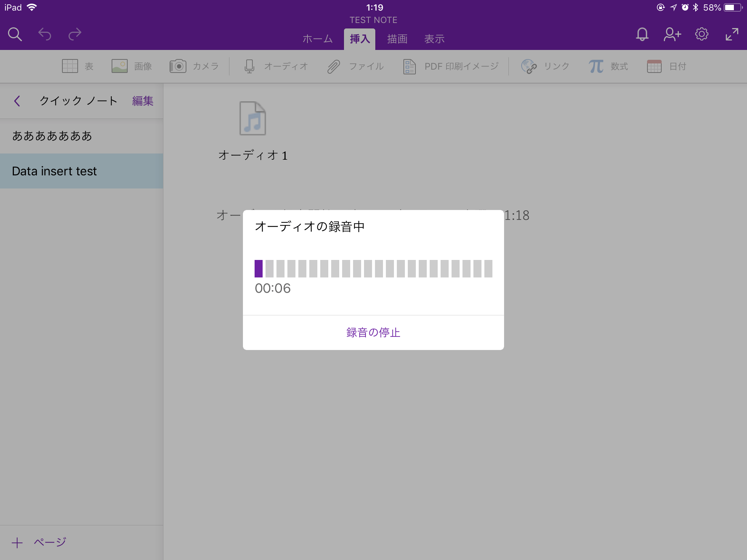
Task: Tap 編集 to edit page list
Action: click(x=143, y=101)
